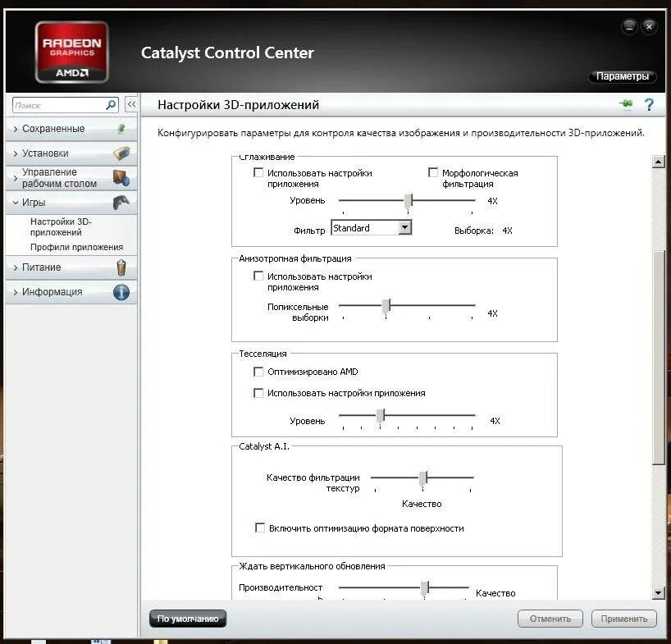Adjust the Попиксельные выборки slider
Viewport: 671px width, 644px height.
point(386,305)
